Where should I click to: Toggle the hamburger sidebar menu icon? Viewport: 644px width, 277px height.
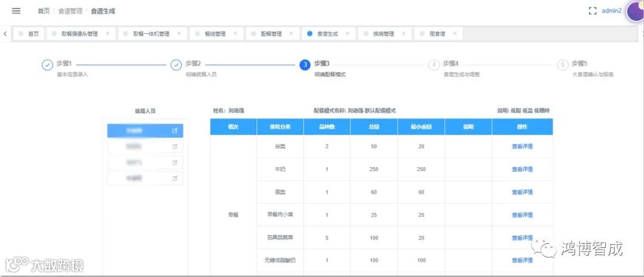[16, 11]
